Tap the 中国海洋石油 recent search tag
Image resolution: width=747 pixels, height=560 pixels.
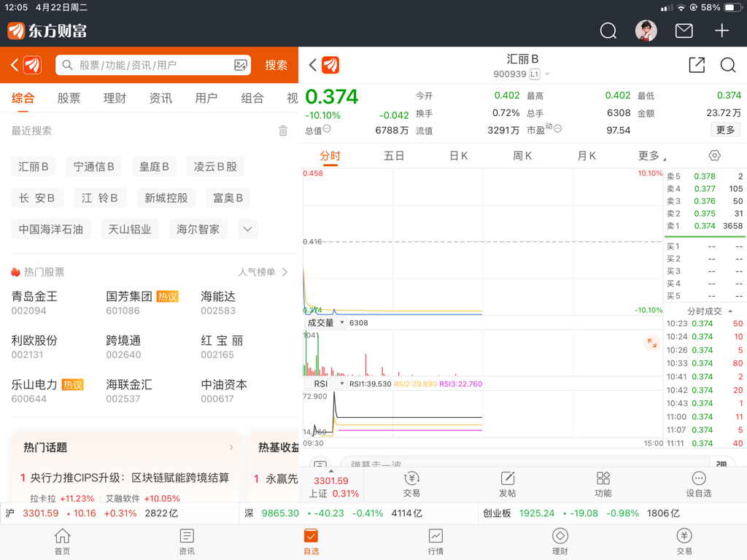tap(51, 229)
